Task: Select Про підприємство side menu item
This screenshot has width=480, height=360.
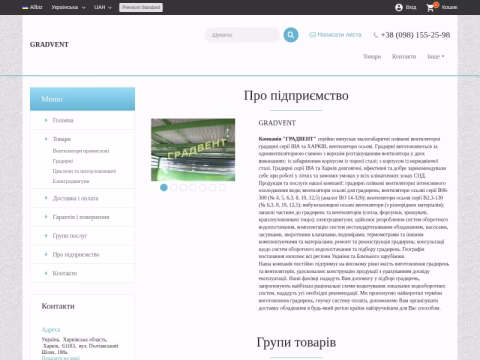Action: [76, 254]
